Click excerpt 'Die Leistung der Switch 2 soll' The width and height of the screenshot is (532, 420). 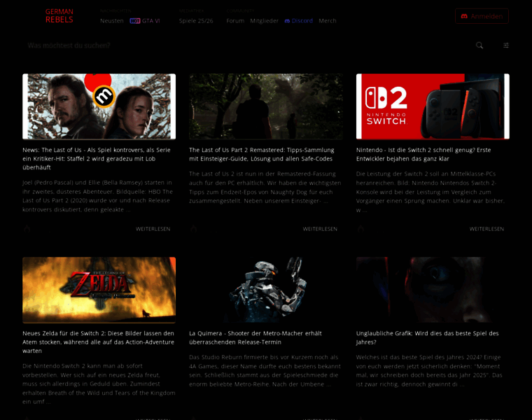point(430,192)
